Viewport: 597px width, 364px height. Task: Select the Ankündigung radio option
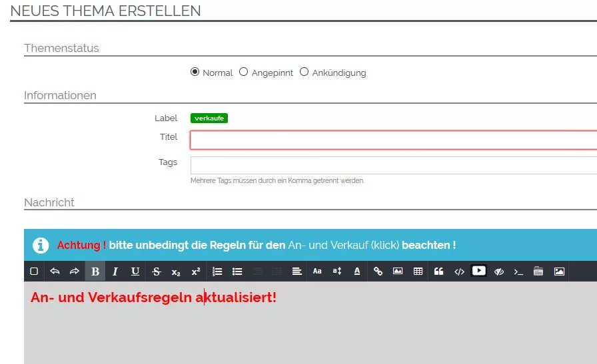[304, 72]
